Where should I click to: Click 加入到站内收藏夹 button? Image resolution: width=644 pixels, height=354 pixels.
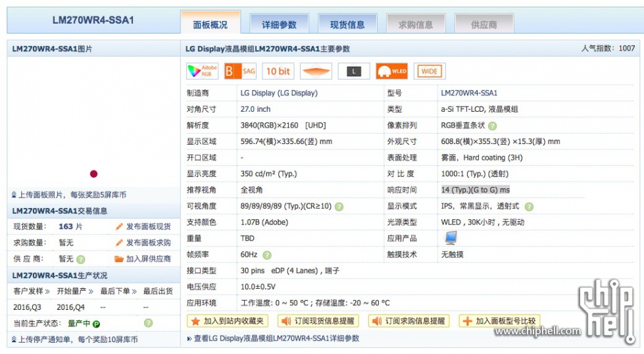(x=228, y=321)
